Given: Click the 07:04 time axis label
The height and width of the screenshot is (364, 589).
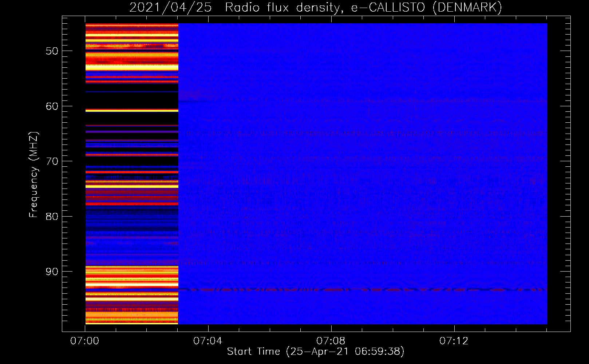Looking at the screenshot, I should point(208,341).
